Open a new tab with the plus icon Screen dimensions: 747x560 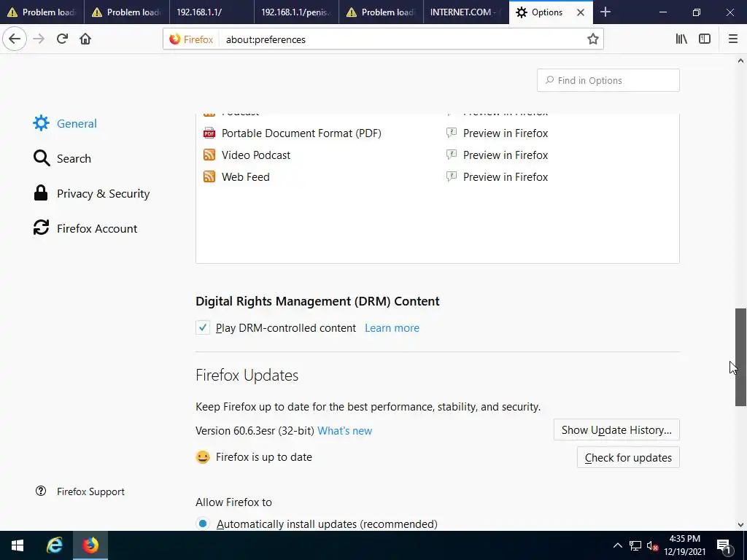pyautogui.click(x=605, y=12)
